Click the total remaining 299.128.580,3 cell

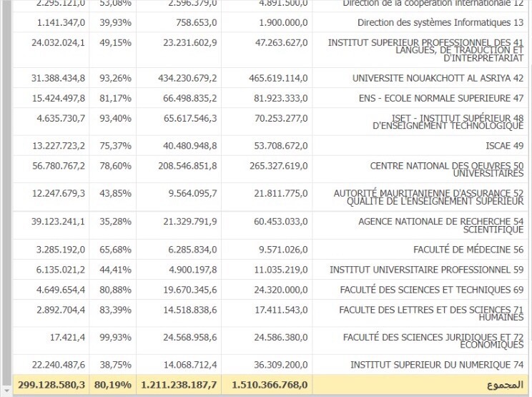51,385
